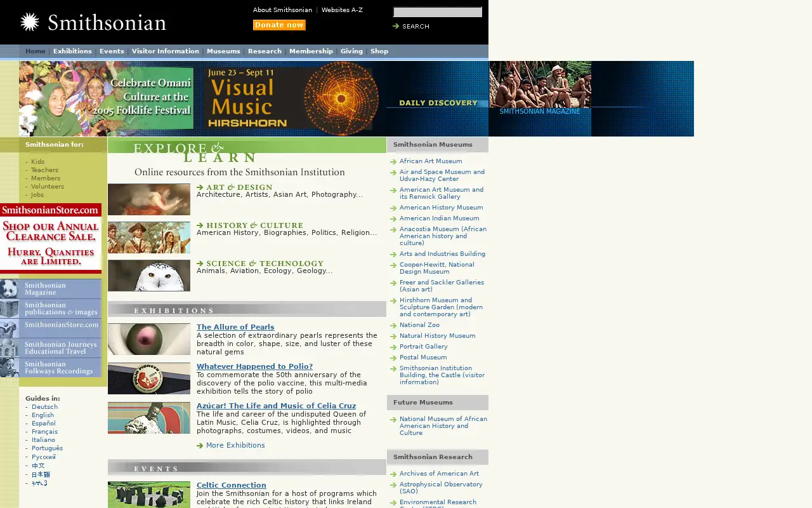Screen dimensions: 812x508
Task: Open the SmithsonianStore.com blue sidebar banner
Action: pyautogui.click(x=51, y=328)
